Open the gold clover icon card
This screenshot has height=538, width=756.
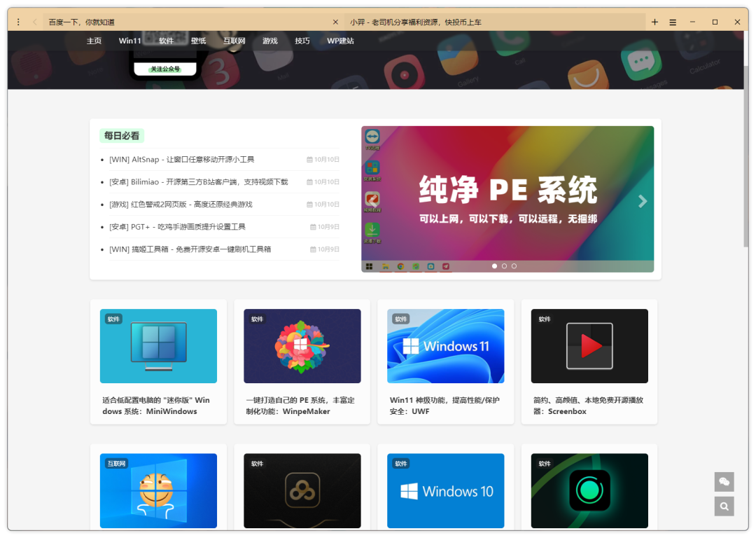302,490
